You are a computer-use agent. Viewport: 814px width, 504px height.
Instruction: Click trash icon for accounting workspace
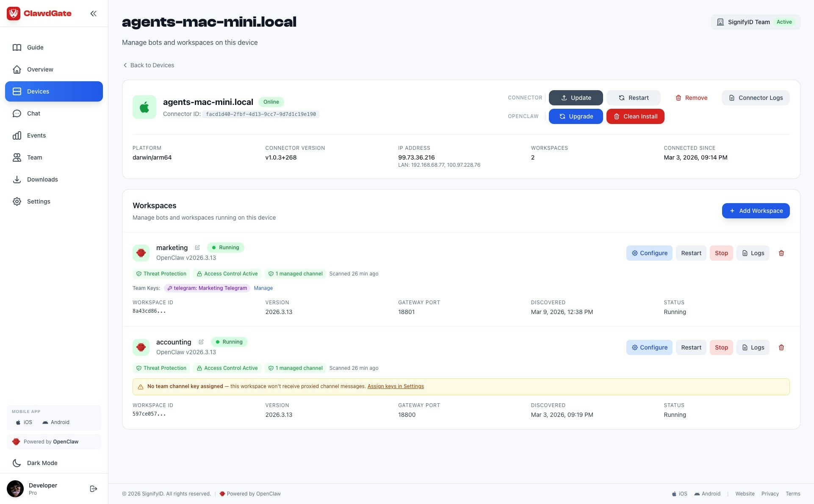coord(781,347)
